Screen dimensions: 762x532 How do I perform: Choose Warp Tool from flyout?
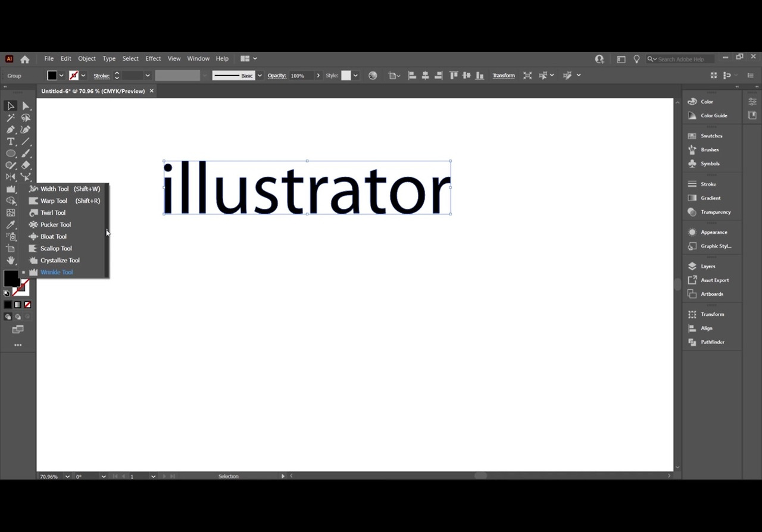tap(64, 201)
